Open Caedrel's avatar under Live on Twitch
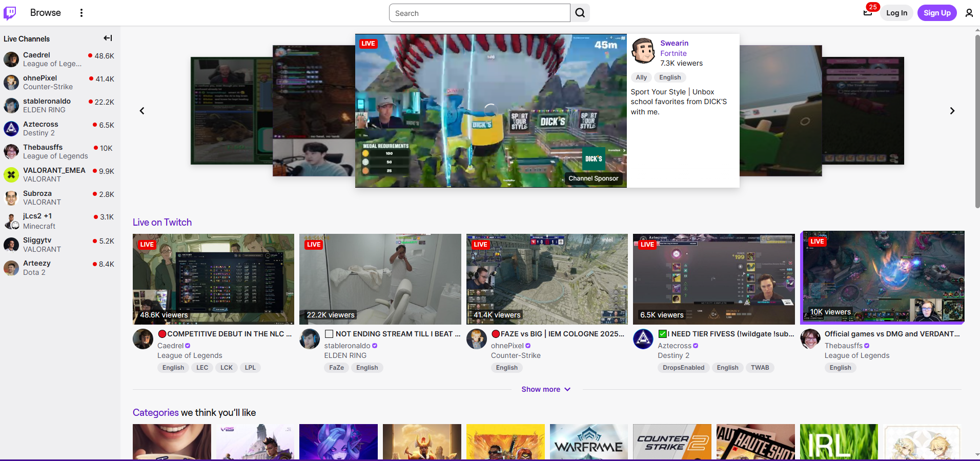Viewport: 980px width, 461px height. [143, 339]
